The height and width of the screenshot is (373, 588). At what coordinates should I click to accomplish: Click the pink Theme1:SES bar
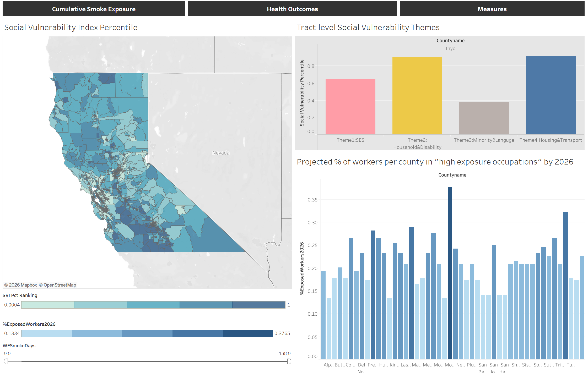[350, 107]
